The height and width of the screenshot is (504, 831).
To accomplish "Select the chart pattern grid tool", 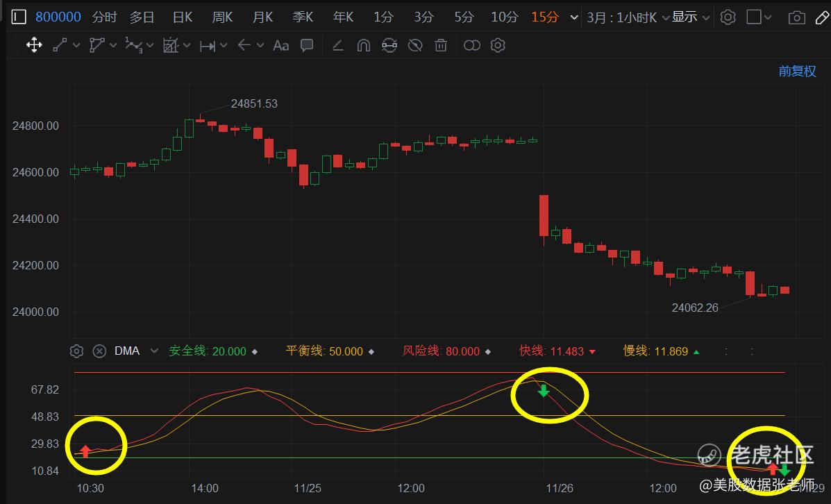I will point(170,45).
